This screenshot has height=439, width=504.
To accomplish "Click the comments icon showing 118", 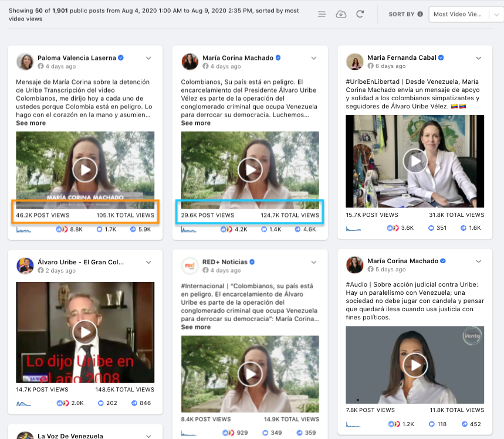I will 432,424.
